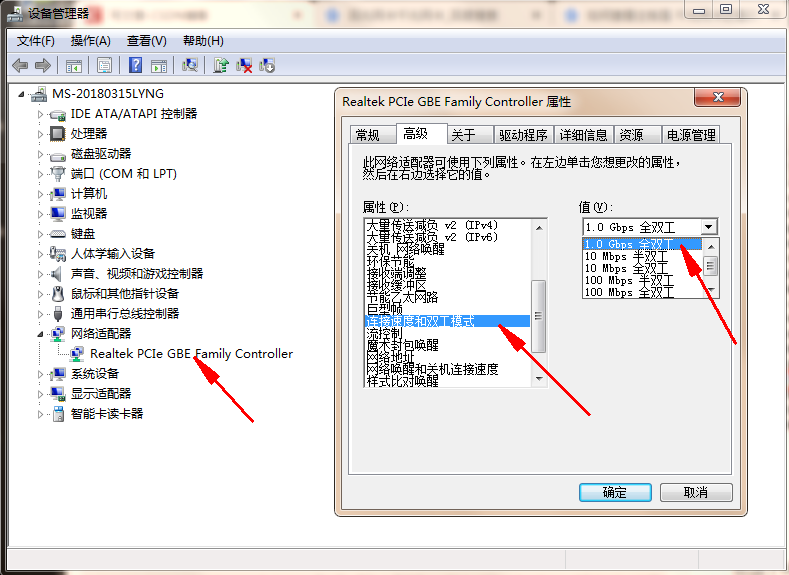Viewport: 789px width, 575px height.
Task: Select 巨型帧 property in list
Action: tap(447, 309)
